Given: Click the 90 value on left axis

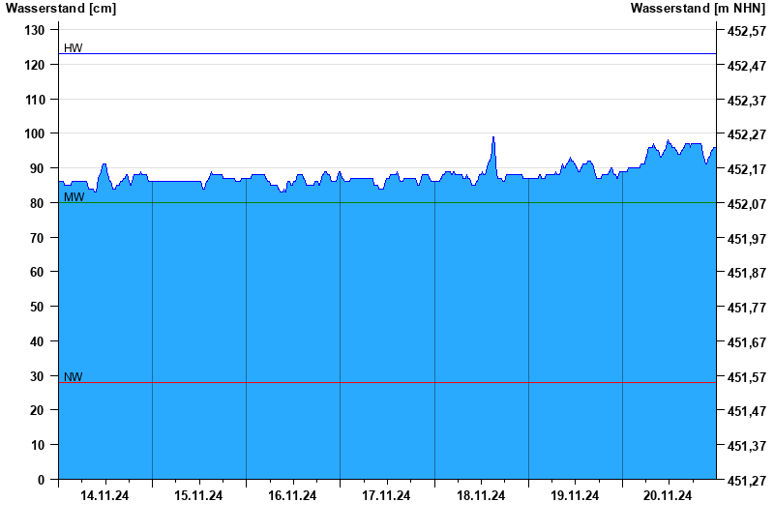Looking at the screenshot, I should pos(37,168).
